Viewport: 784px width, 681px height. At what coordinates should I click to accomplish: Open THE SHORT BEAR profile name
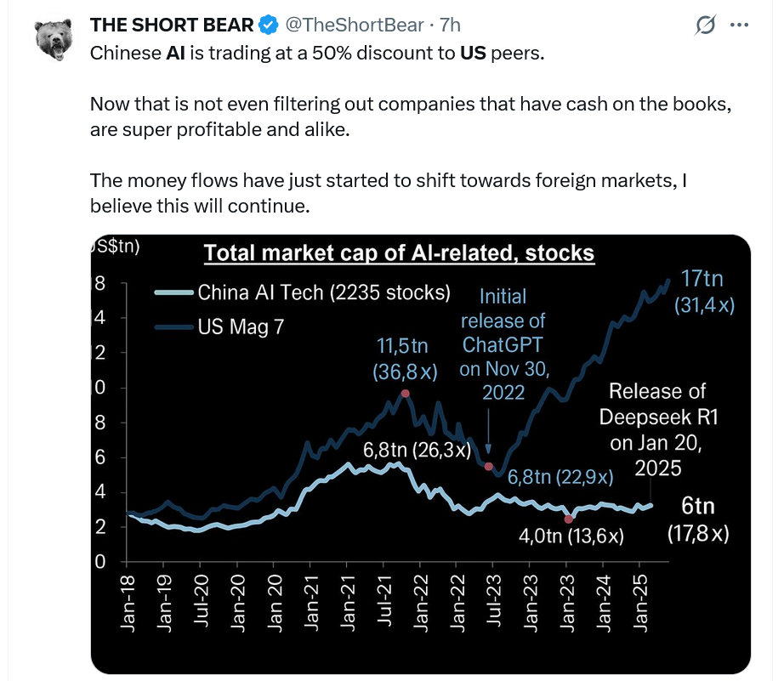point(173,26)
